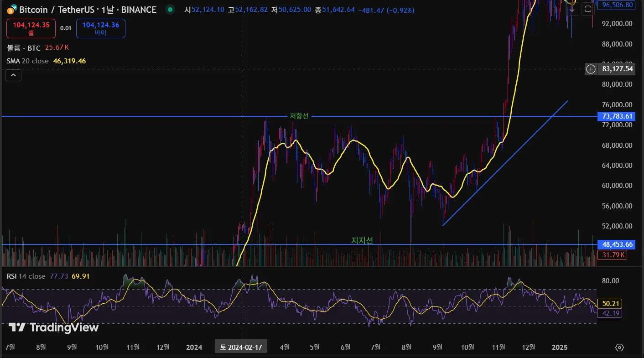644x358 pixels.
Task: Click the 80,000.00 price scale label
Action: click(x=617, y=84)
